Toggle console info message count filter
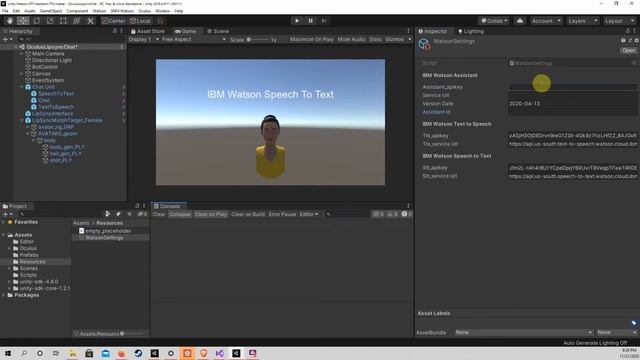 pyautogui.click(x=378, y=214)
